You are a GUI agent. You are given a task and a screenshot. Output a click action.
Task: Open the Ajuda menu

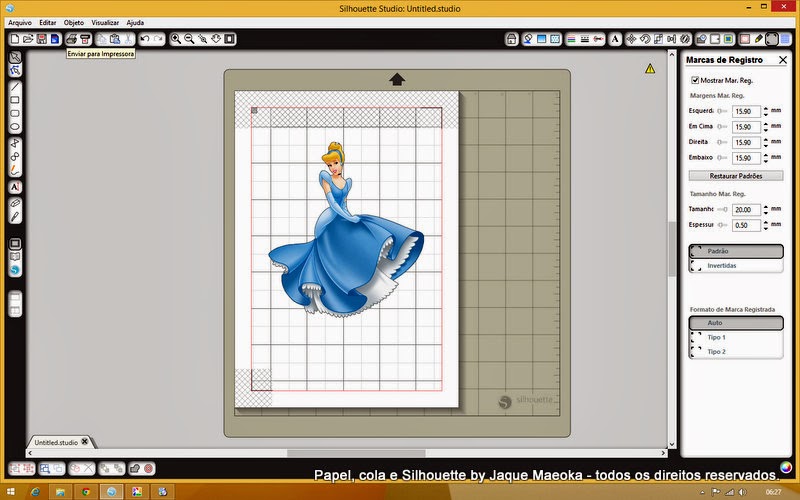pos(135,22)
